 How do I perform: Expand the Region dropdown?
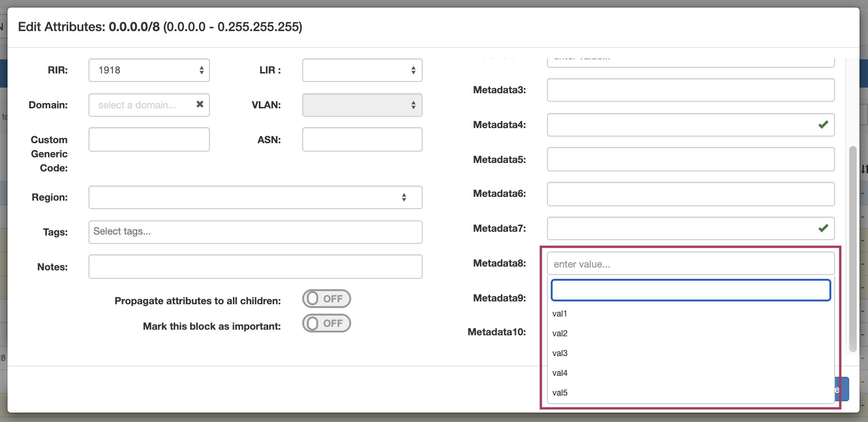coord(255,197)
